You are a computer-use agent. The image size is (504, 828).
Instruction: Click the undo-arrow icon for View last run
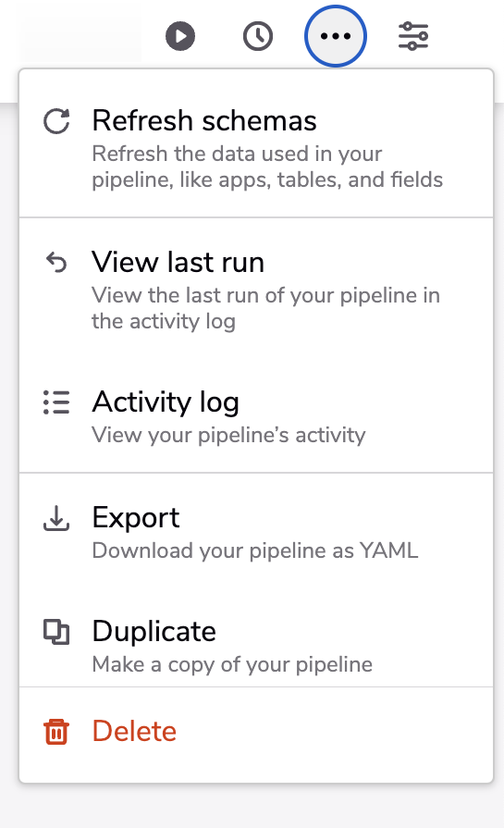tap(56, 263)
